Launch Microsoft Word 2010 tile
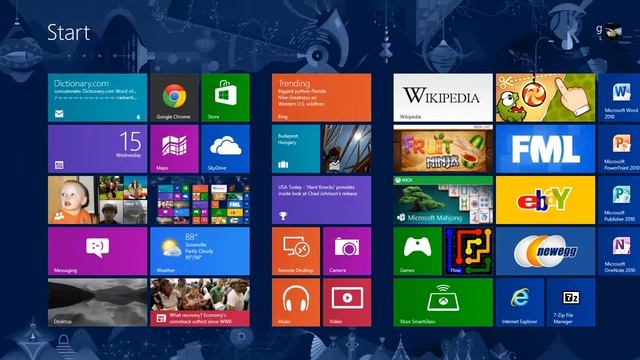 619,98
